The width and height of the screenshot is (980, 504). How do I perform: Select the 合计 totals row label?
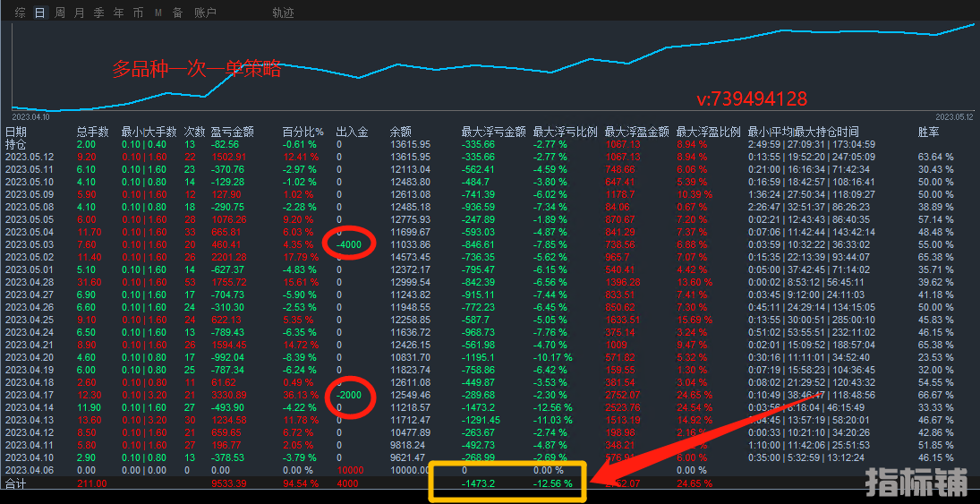point(16,483)
